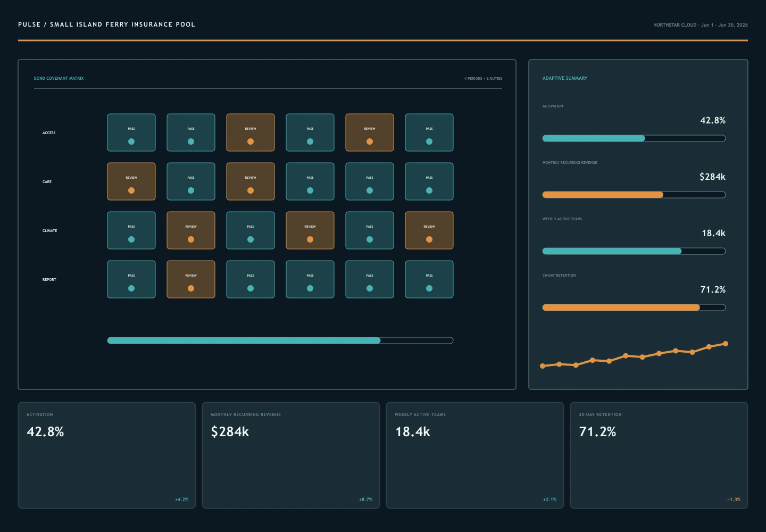
Task: Select the "Jun 1 - Jun 30, 2026" date range text
Action: (725, 25)
